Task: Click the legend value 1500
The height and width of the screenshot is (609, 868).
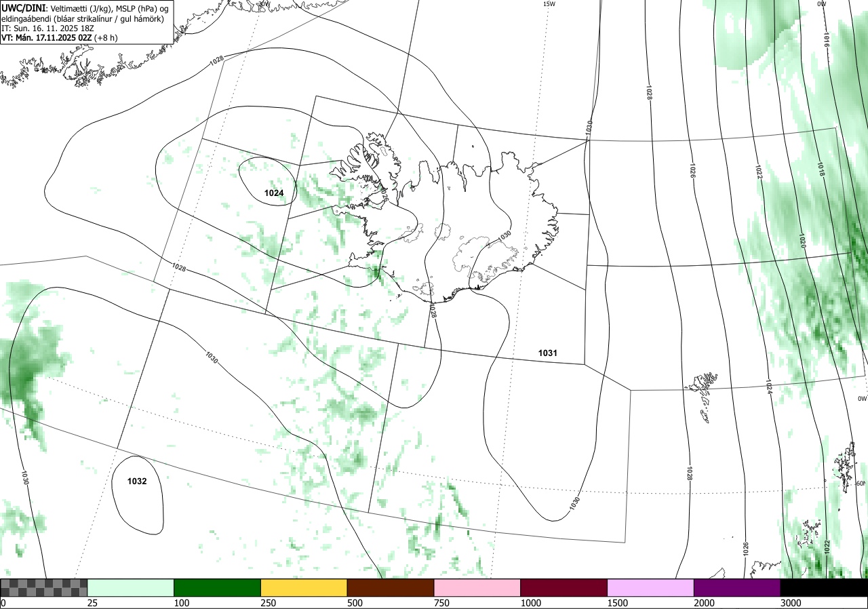Action: click(617, 603)
